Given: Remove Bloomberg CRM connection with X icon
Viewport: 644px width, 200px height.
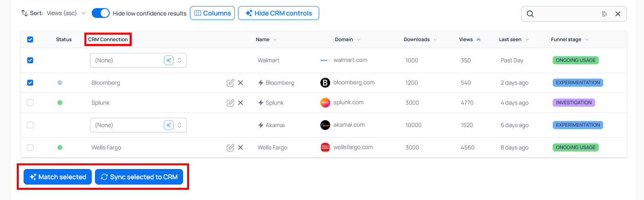Looking at the screenshot, I should [240, 83].
